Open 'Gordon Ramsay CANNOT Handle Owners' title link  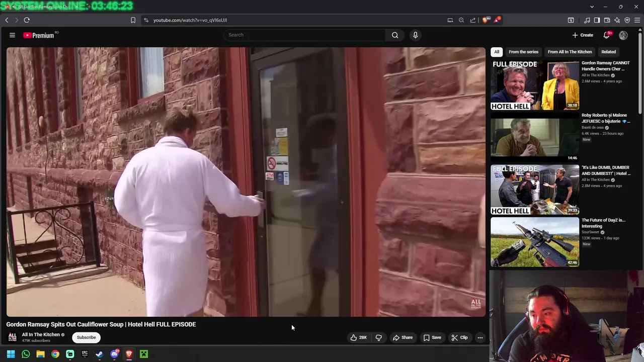point(606,66)
